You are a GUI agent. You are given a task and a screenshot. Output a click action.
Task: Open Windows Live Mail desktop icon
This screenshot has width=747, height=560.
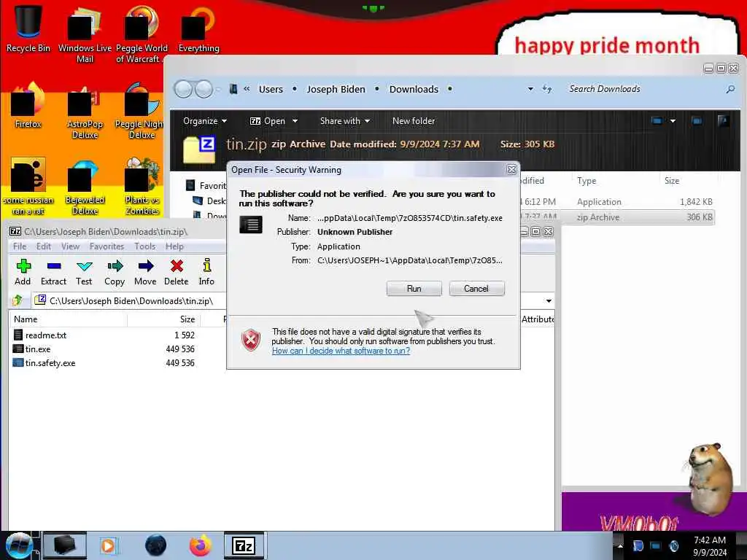click(85, 34)
